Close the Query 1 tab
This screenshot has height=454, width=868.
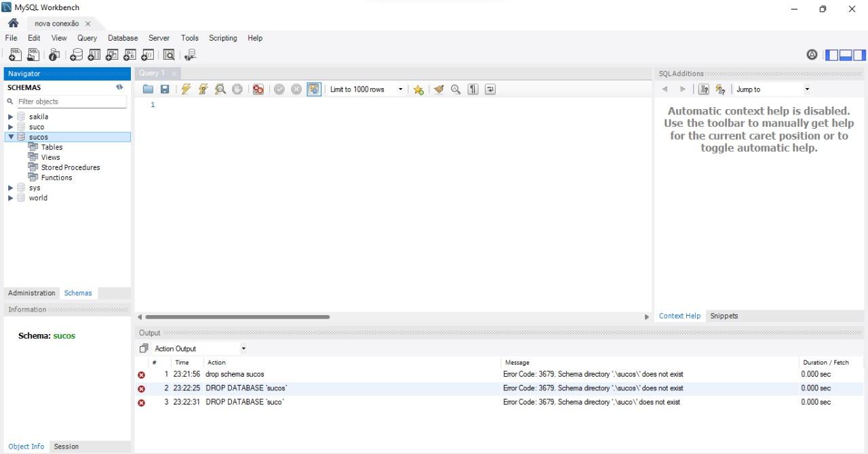click(174, 73)
